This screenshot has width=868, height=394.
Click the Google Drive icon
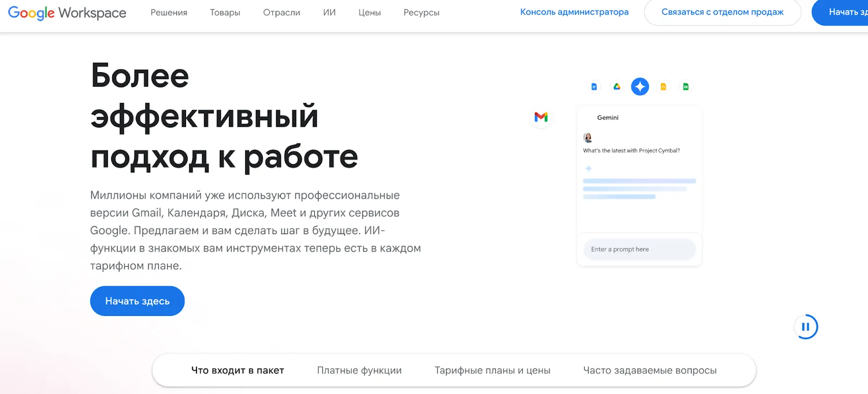617,87
